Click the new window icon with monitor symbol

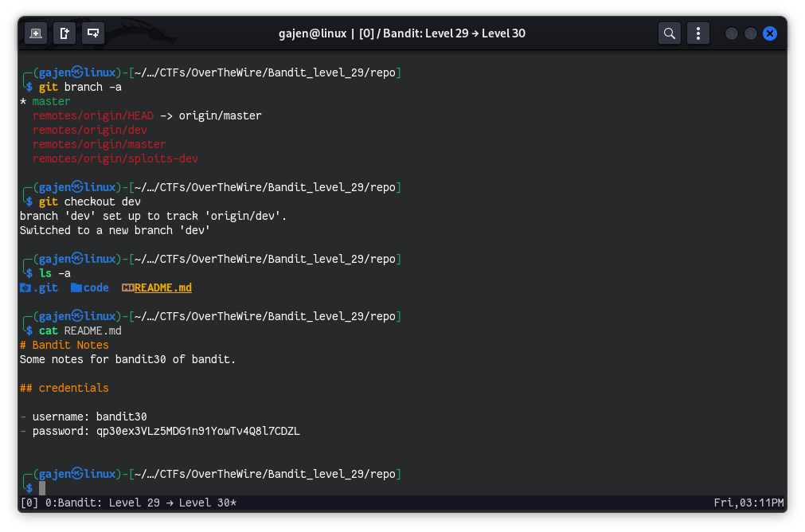coord(94,33)
